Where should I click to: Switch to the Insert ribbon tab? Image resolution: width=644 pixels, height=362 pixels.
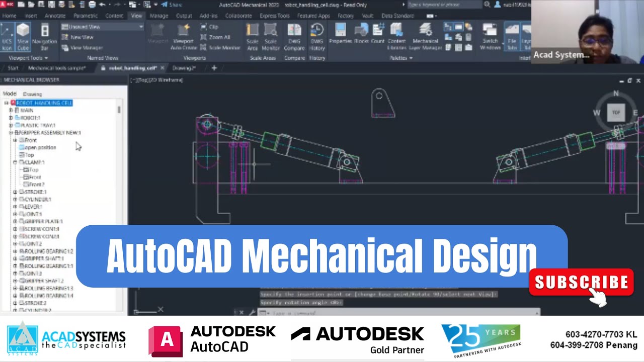31,16
